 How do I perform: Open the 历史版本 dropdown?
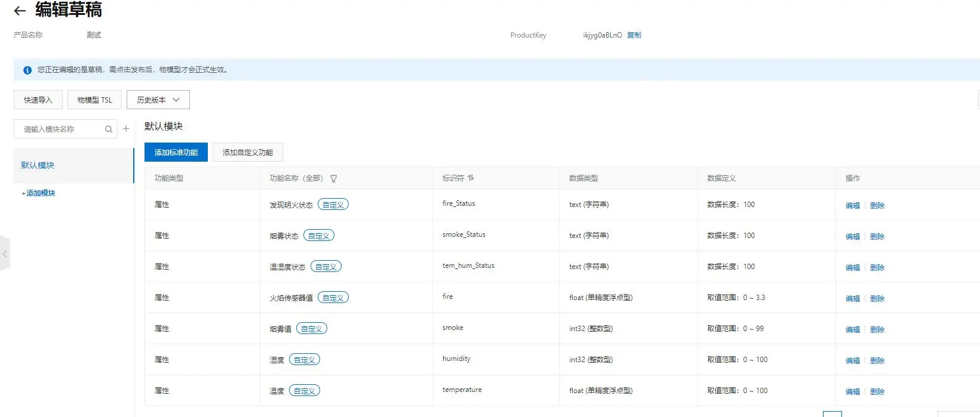pyautogui.click(x=158, y=100)
